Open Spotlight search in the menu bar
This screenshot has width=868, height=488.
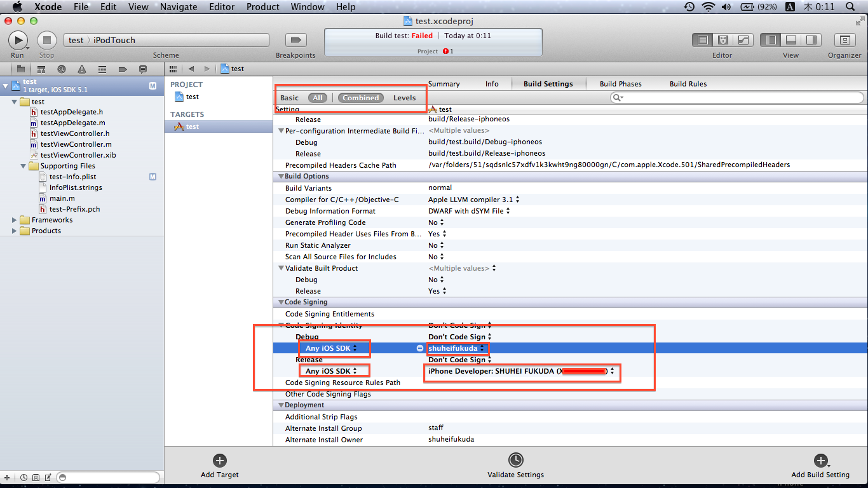(850, 7)
